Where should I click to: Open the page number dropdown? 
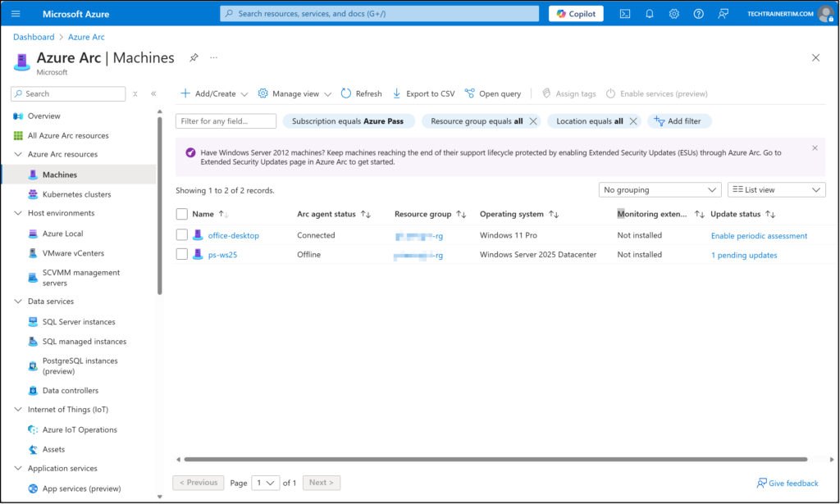(266, 483)
